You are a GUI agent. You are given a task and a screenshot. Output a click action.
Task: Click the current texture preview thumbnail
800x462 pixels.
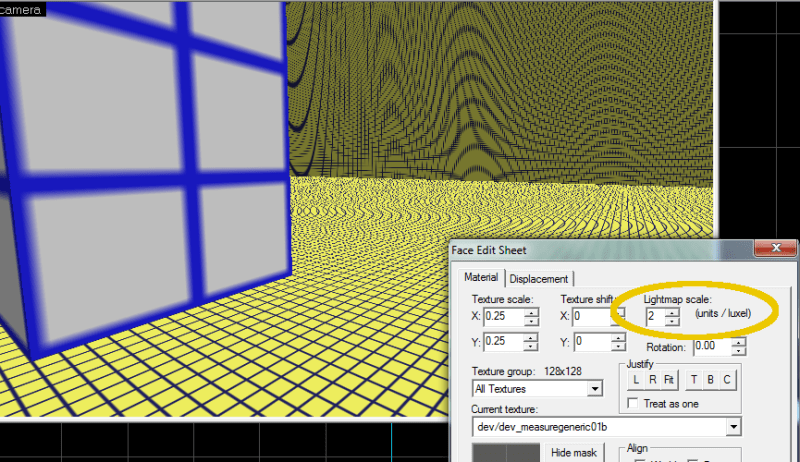[x=506, y=453]
